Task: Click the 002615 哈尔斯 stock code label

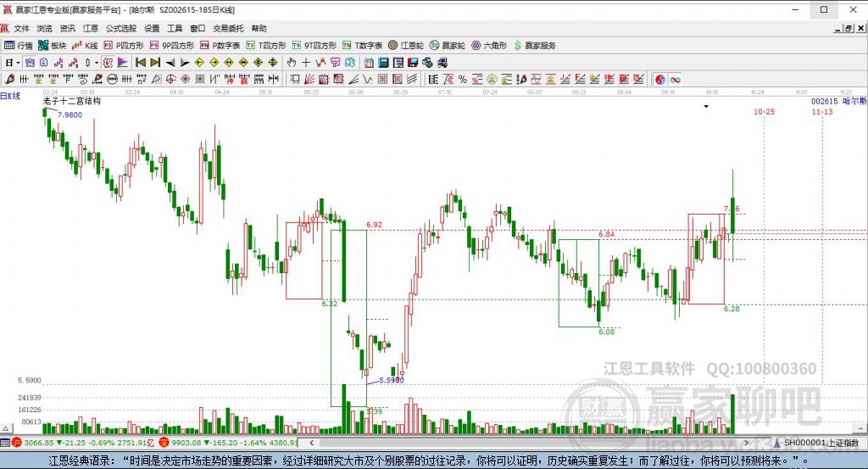Action: (x=838, y=101)
